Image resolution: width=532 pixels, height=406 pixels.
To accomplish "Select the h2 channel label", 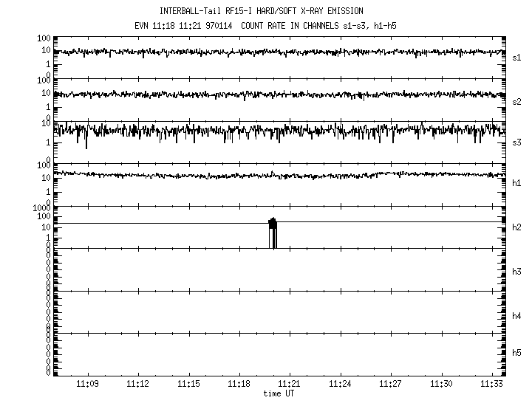I will click(x=516, y=227).
